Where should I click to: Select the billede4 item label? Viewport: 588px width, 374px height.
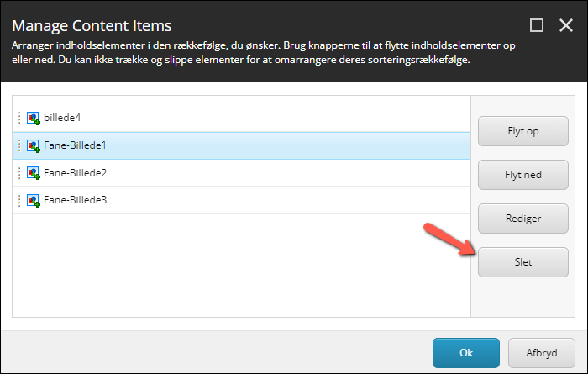[x=62, y=118]
